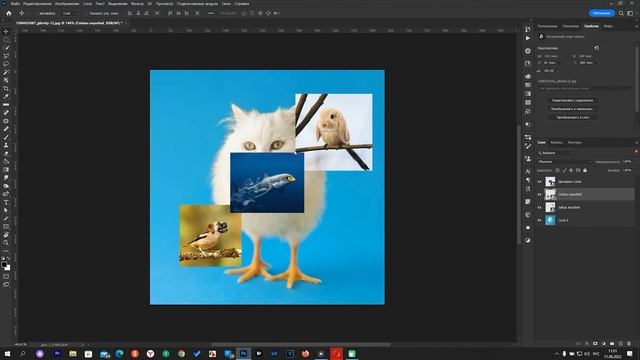Toggle the Показать упр. элем. checkbox

[87, 13]
